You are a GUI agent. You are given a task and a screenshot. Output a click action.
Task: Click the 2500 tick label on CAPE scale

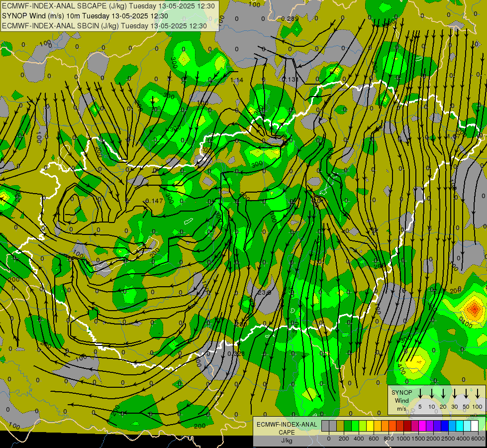coord(448,439)
